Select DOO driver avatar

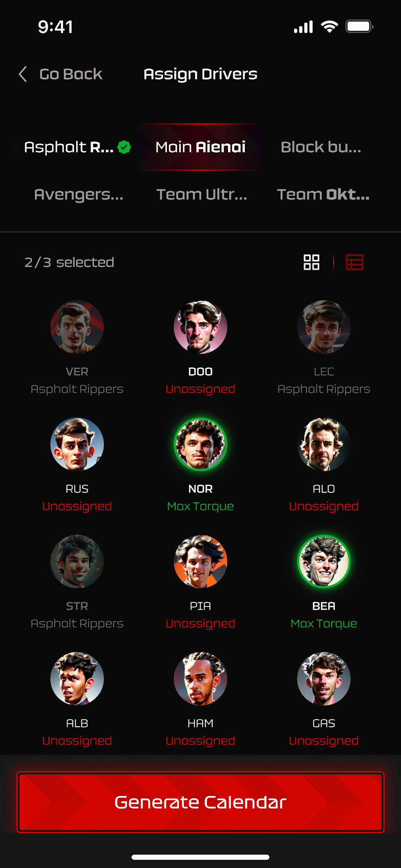pyautogui.click(x=200, y=327)
